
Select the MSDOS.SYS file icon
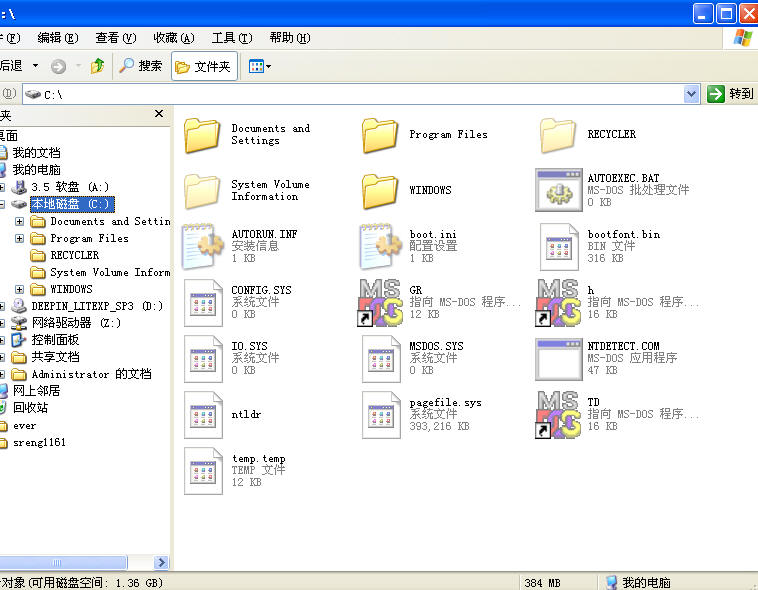(x=381, y=359)
